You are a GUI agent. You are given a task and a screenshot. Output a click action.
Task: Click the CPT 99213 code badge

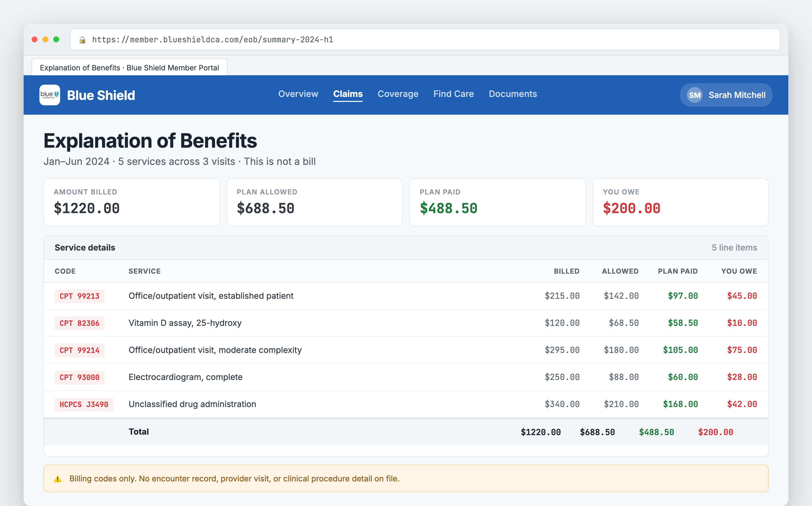click(x=79, y=296)
